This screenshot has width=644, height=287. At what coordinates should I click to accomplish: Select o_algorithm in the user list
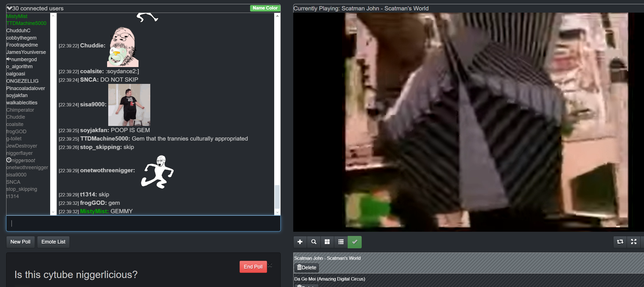point(19,66)
